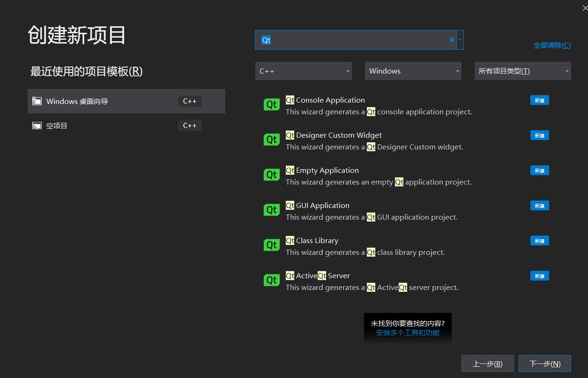Click 新建 tag on Qt ActiveQt Server

tap(539, 276)
